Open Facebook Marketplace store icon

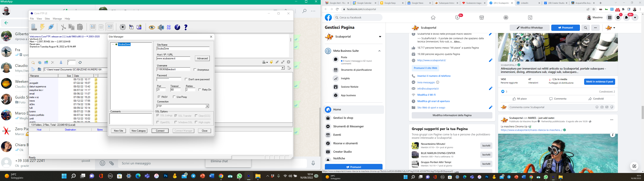point(482,17)
